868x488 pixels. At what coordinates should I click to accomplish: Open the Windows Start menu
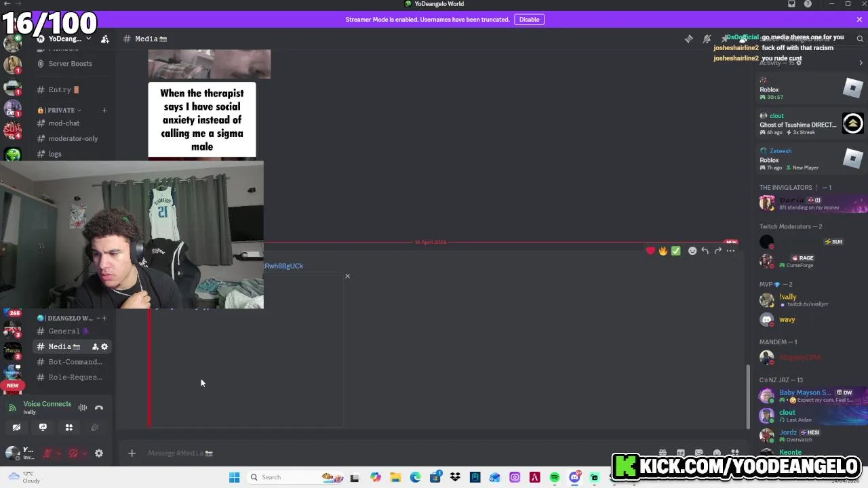click(234, 477)
